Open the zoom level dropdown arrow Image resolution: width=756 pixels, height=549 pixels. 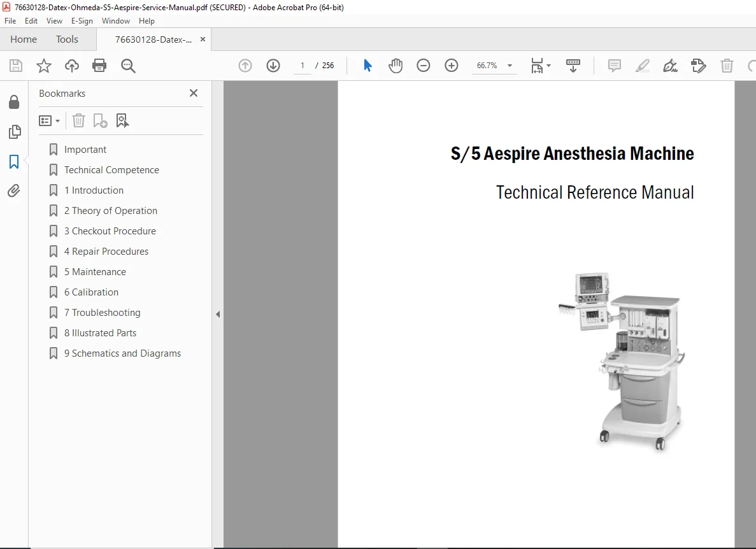510,66
